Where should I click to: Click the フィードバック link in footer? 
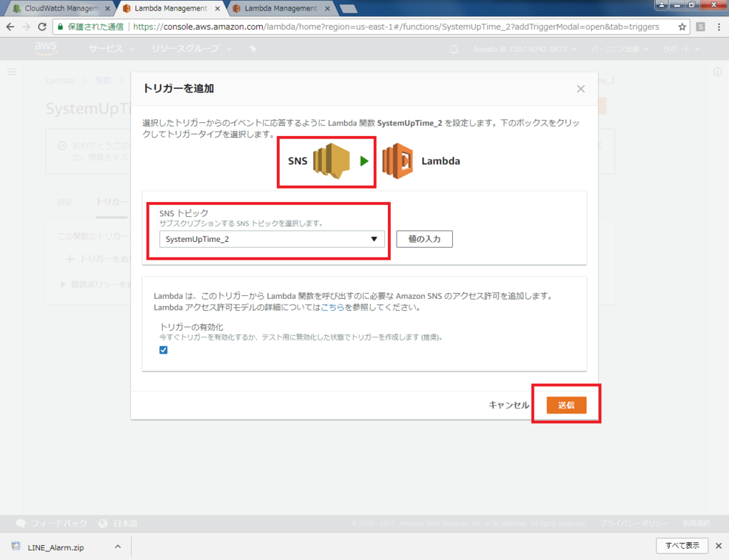[59, 523]
